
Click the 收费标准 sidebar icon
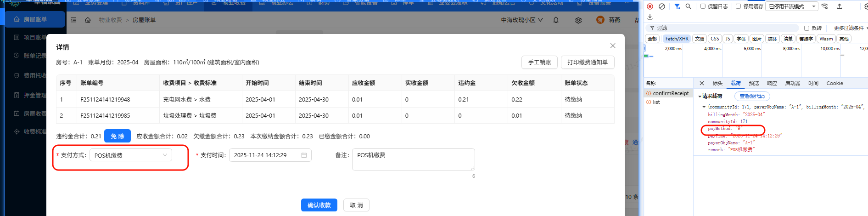coord(17,131)
